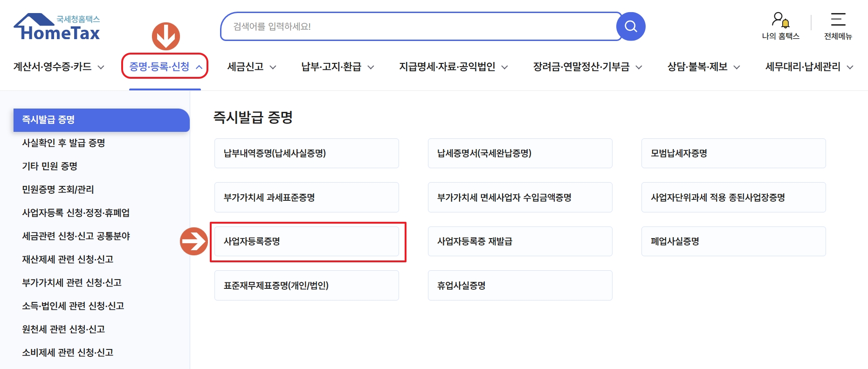Open 표준재무제표증명(개인/법인) button
This screenshot has width=868, height=369.
coord(307,286)
